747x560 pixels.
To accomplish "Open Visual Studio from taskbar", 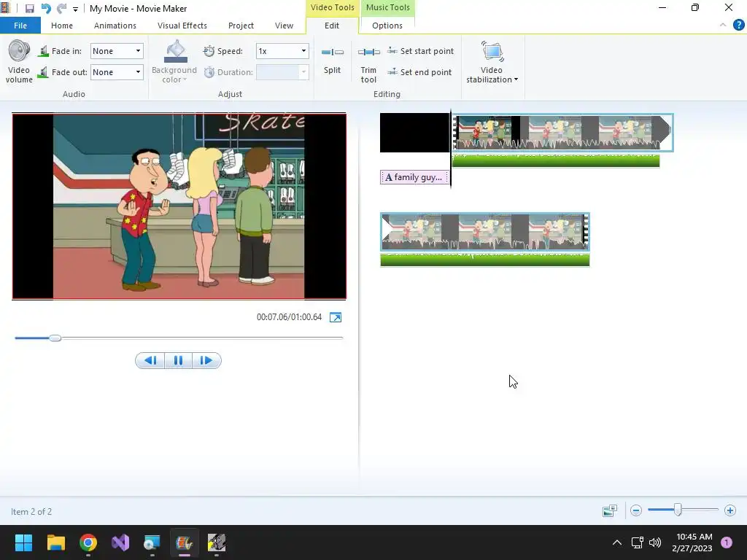I will 120,542.
